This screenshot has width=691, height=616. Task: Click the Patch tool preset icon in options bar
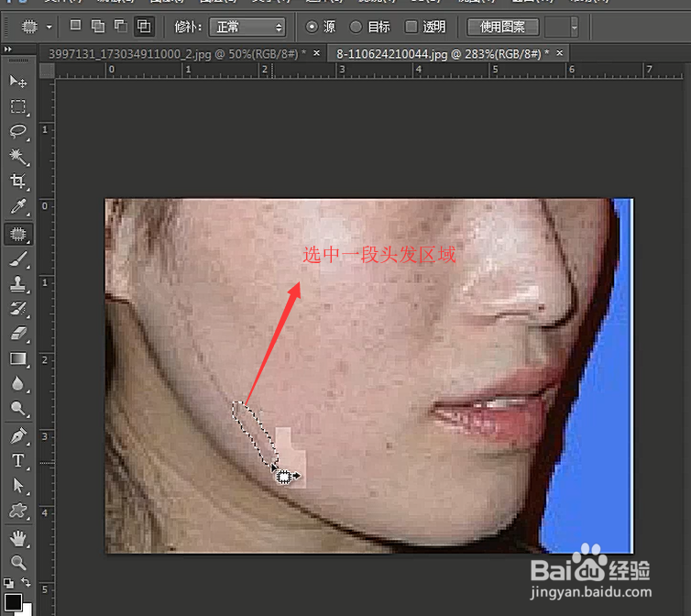point(29,27)
